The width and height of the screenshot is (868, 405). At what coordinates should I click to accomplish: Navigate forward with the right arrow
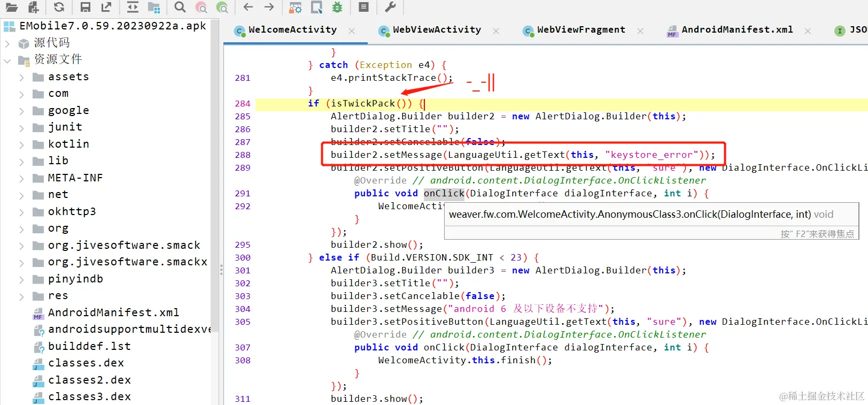tap(269, 7)
